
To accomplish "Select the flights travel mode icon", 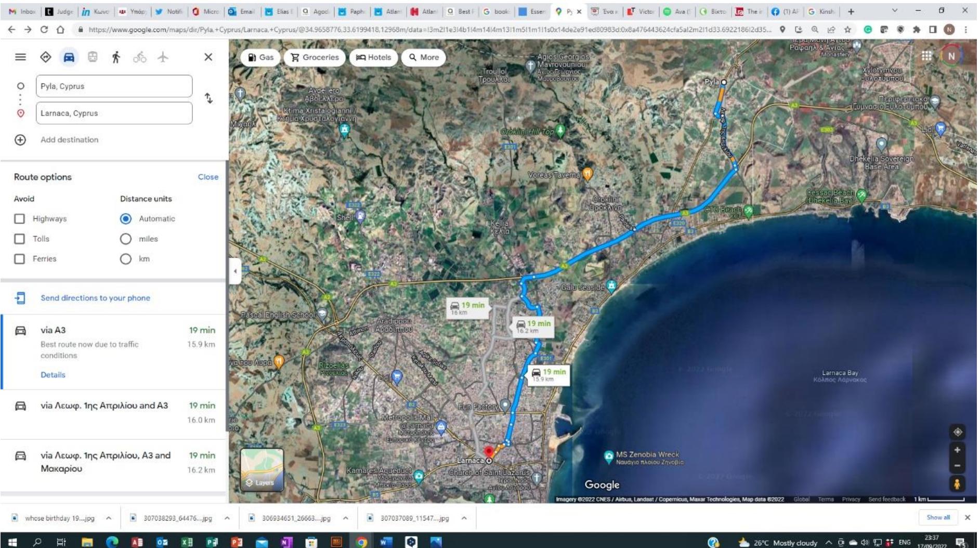I will pos(163,57).
